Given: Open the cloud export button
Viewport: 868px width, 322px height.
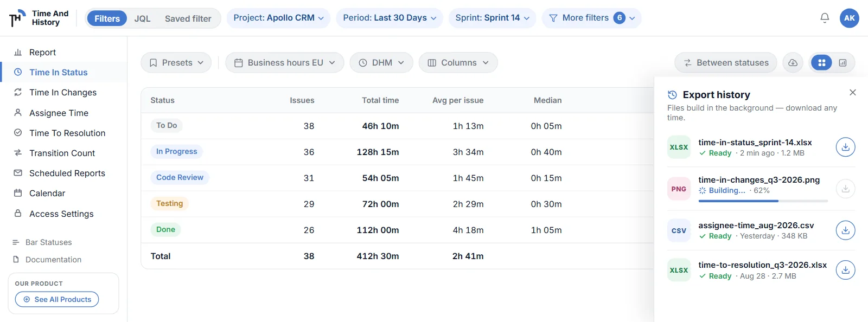Looking at the screenshot, I should pyautogui.click(x=793, y=63).
